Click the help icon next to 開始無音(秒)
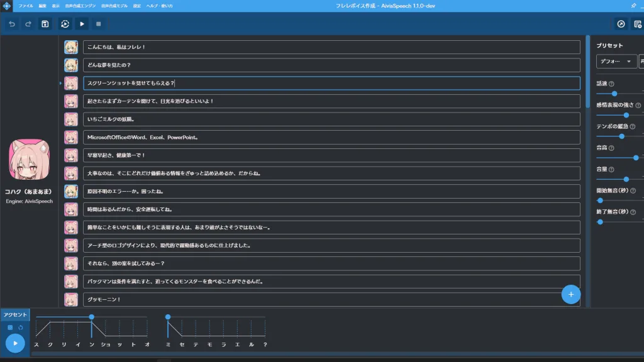The width and height of the screenshot is (644, 362). coord(633,190)
